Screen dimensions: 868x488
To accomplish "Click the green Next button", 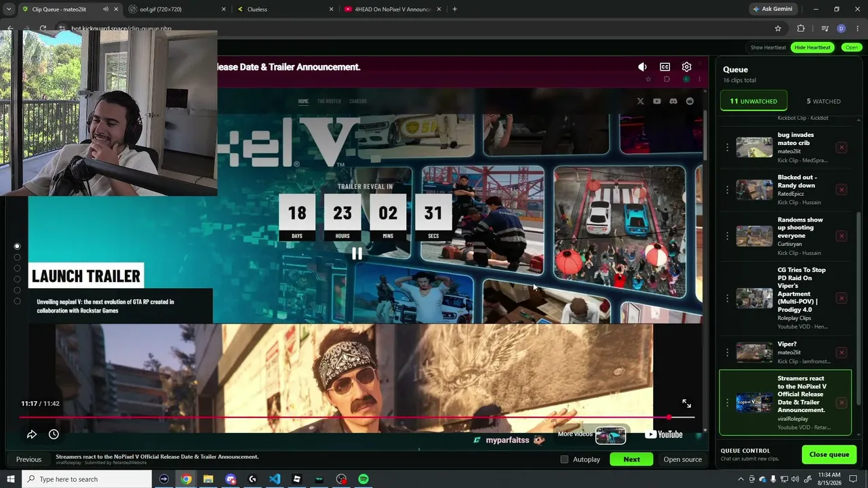I will point(631,460).
